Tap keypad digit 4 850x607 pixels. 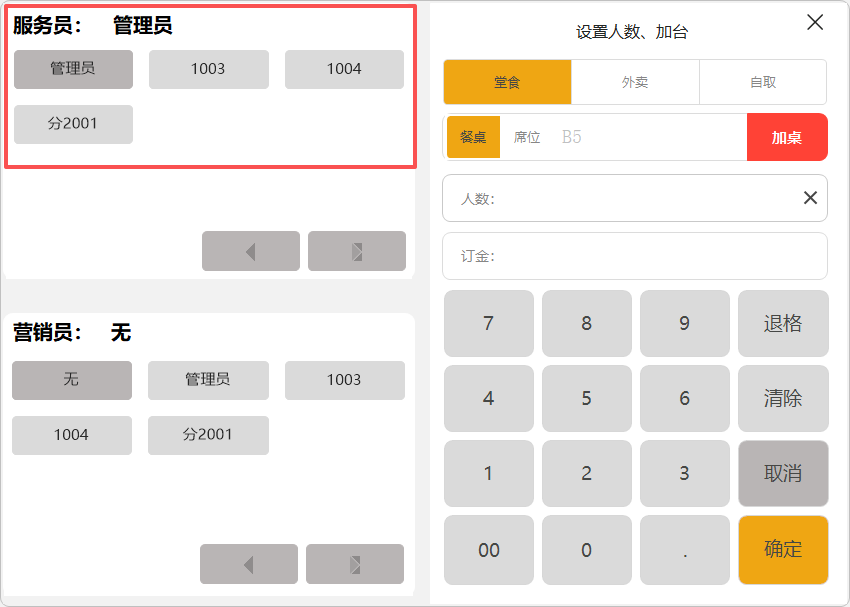tap(489, 398)
